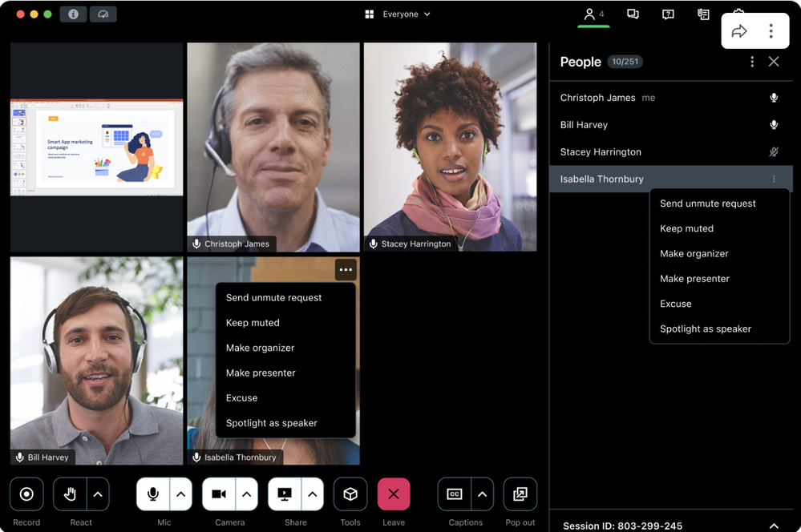Close the People panel
801x532 pixels.
774,62
